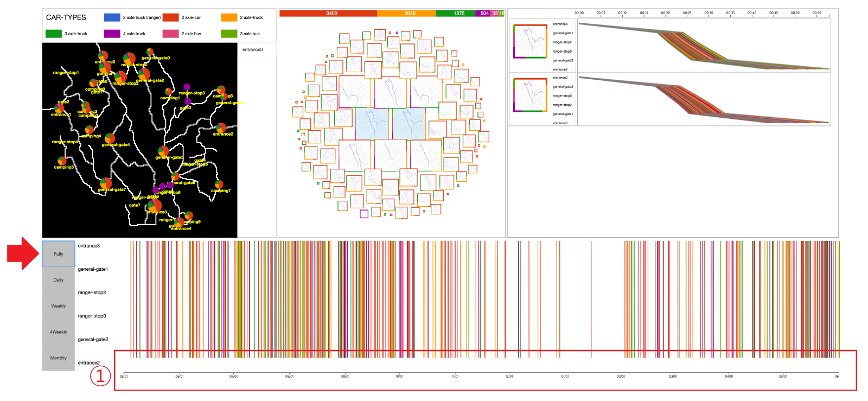Click the camping5 pie chart marker
The image size is (868, 401).
tap(62, 161)
